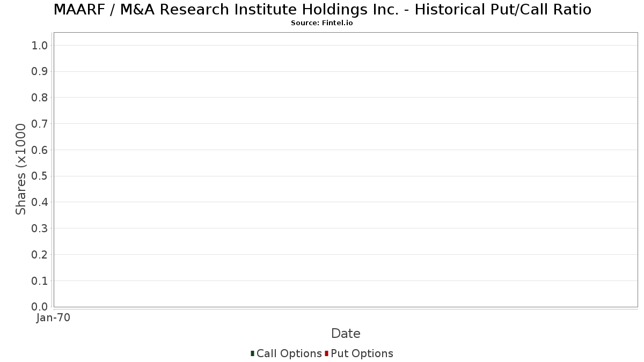This screenshot has width=644, height=362.
Task: Click the 0.7 y-axis tick label
Action: pyautogui.click(x=40, y=124)
